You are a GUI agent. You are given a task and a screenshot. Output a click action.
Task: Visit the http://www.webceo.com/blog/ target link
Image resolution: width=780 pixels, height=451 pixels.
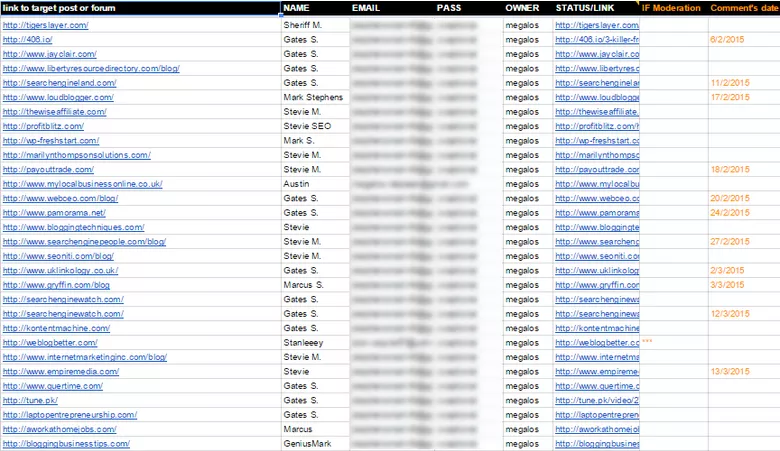[x=60, y=198]
